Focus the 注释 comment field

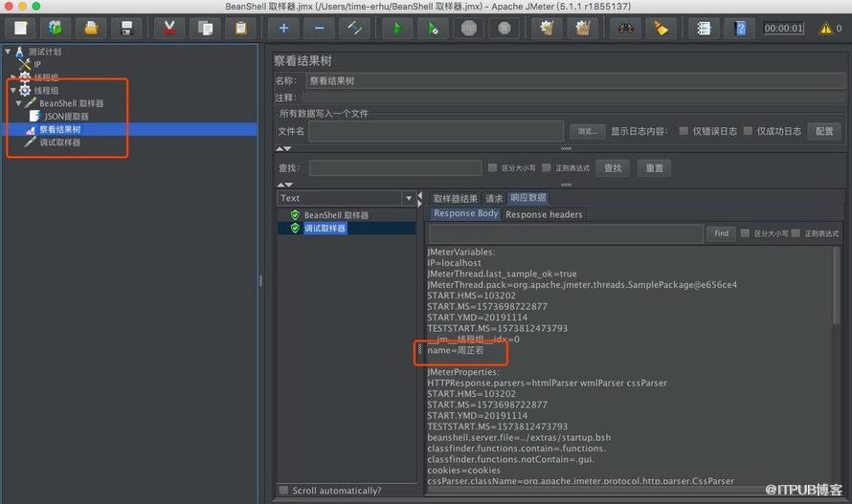tap(573, 98)
